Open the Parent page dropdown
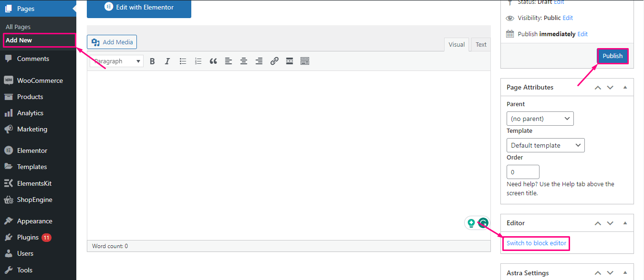Image resolution: width=644 pixels, height=280 pixels. coord(540,118)
